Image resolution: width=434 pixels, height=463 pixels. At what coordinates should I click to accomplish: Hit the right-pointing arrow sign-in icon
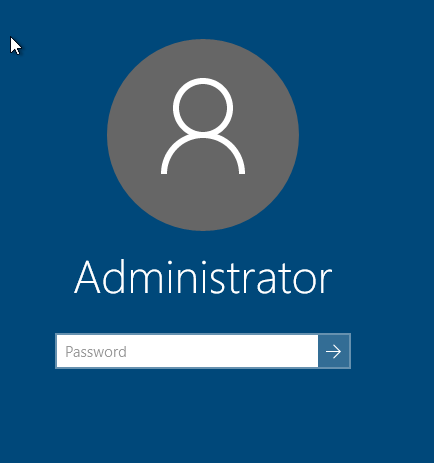coord(334,351)
